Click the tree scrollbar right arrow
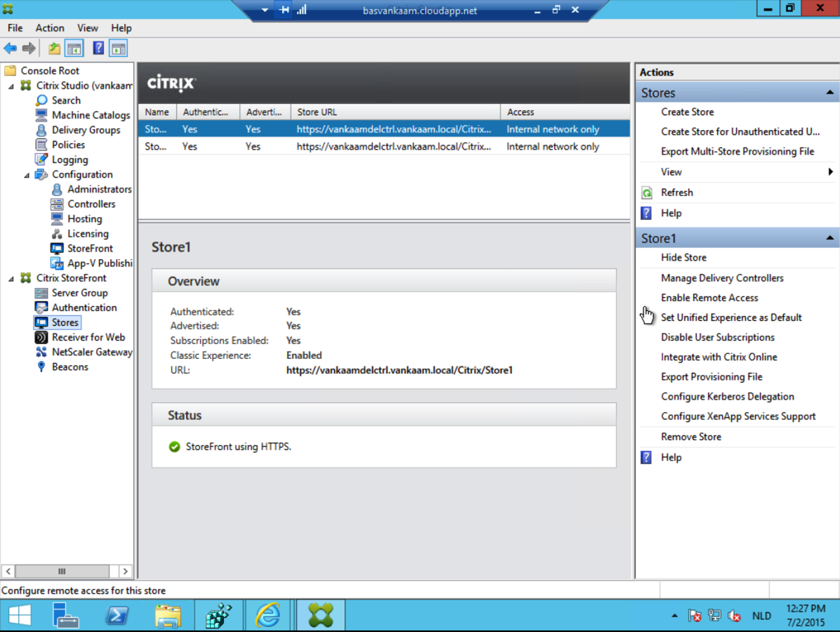 pyautogui.click(x=126, y=572)
